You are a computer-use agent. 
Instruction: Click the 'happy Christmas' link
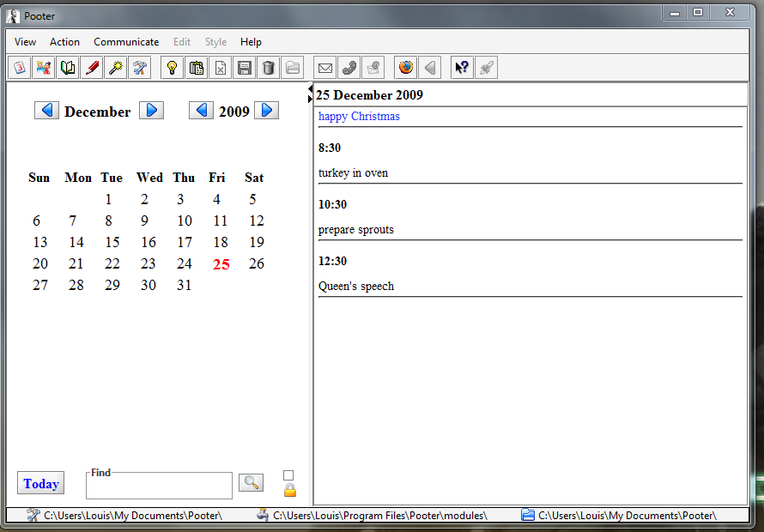pyautogui.click(x=359, y=117)
